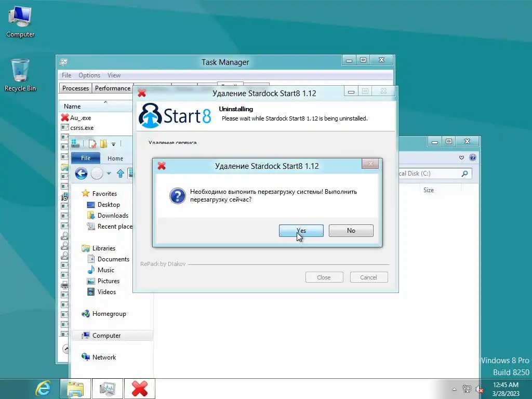The height and width of the screenshot is (399, 532).
Task: Open the volume tray icon
Action: (x=480, y=389)
